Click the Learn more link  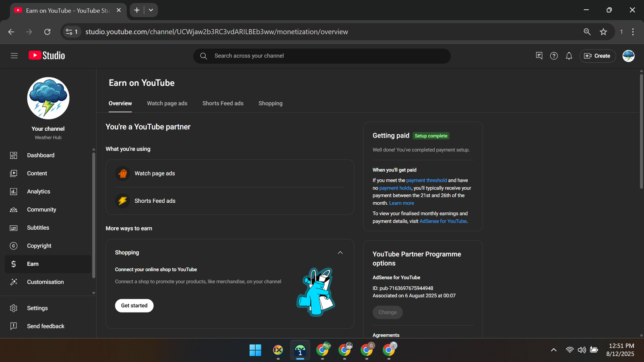pos(402,203)
